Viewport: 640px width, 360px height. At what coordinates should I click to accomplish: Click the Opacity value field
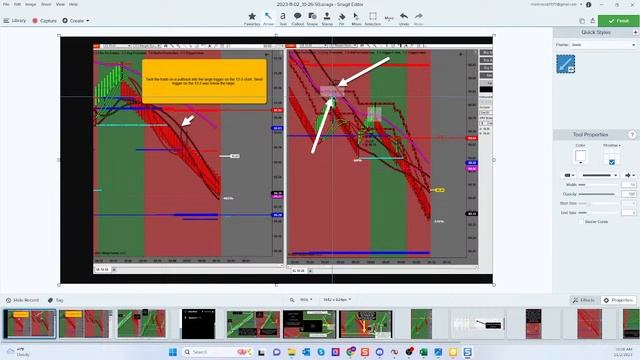click(x=629, y=194)
